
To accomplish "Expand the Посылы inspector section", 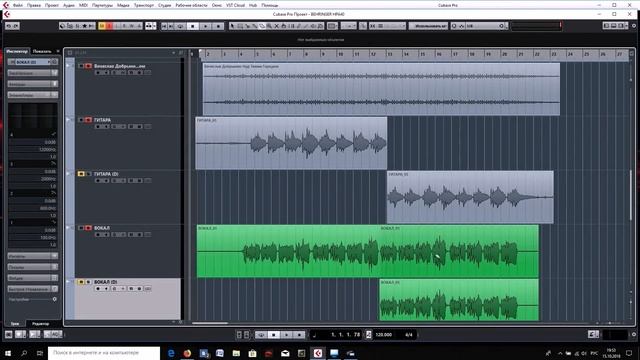I will click(x=33, y=267).
